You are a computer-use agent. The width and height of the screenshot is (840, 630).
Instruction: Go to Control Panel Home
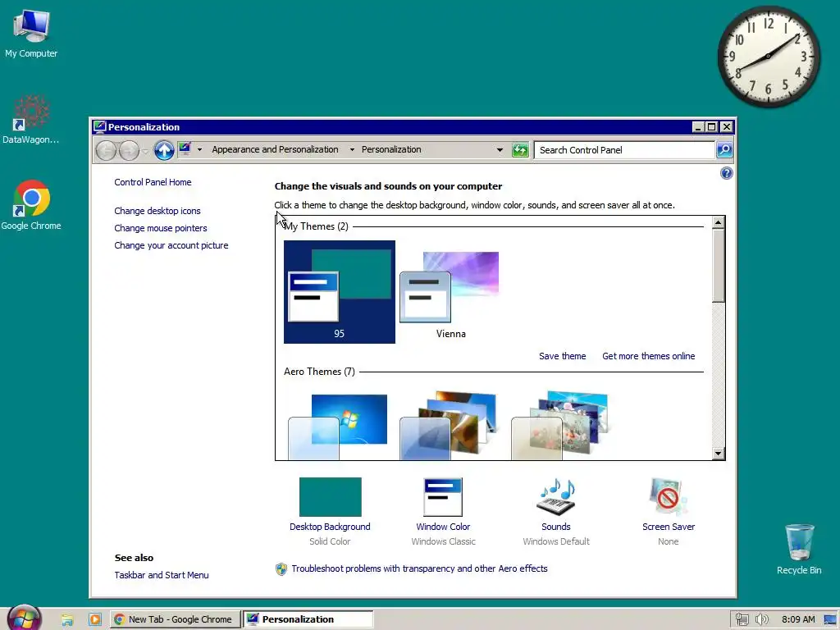click(x=153, y=182)
